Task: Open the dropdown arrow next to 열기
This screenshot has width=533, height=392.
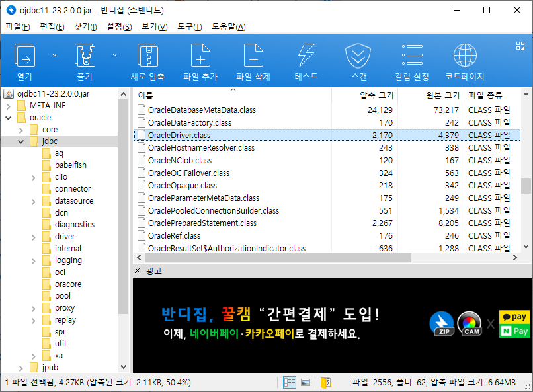Action: [54, 55]
